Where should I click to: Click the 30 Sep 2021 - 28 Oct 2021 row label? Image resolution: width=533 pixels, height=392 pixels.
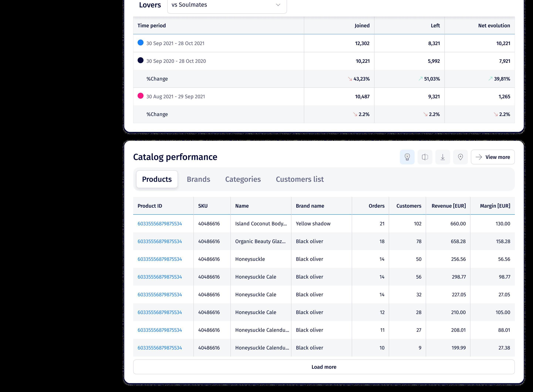175,43
